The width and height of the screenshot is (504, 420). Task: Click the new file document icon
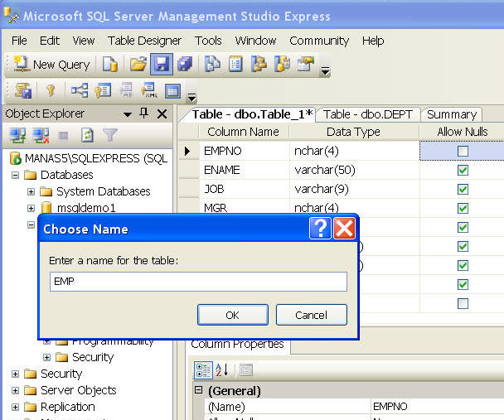pos(109,65)
